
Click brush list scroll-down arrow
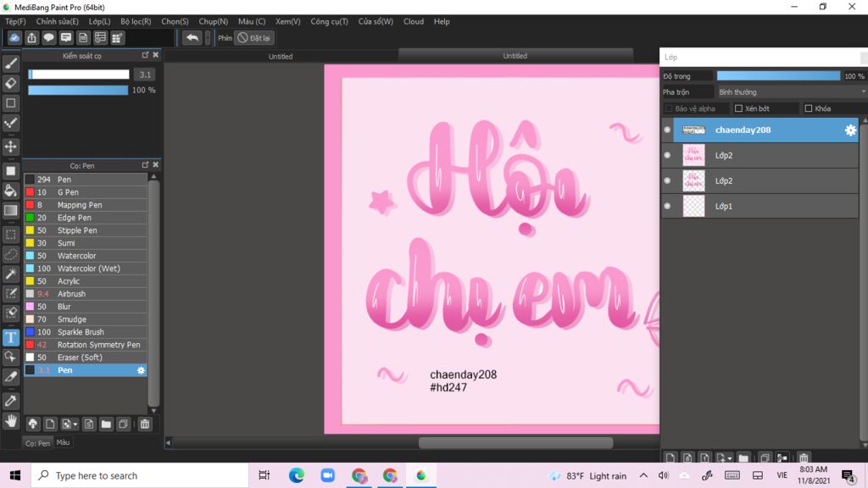point(153,411)
